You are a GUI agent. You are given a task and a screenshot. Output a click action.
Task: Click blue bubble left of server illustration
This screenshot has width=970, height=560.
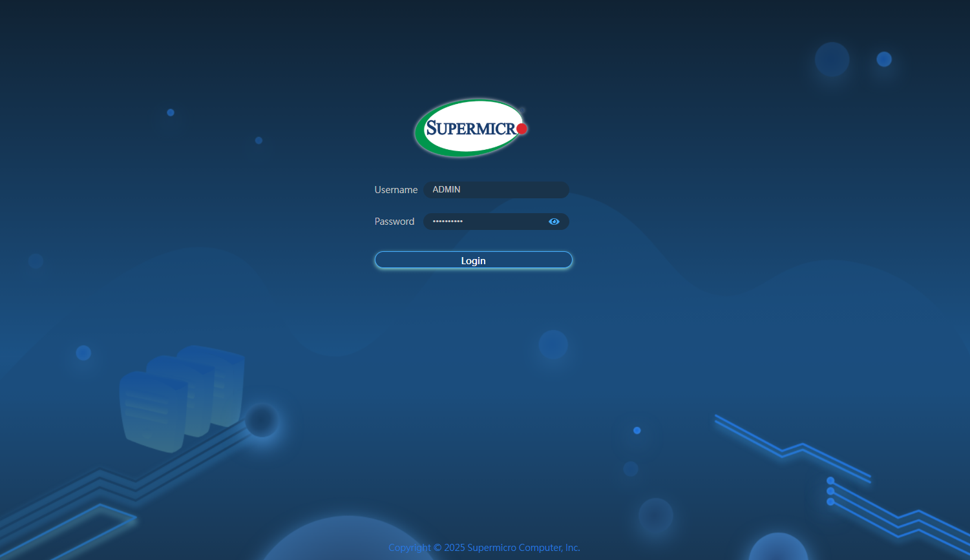click(x=83, y=353)
